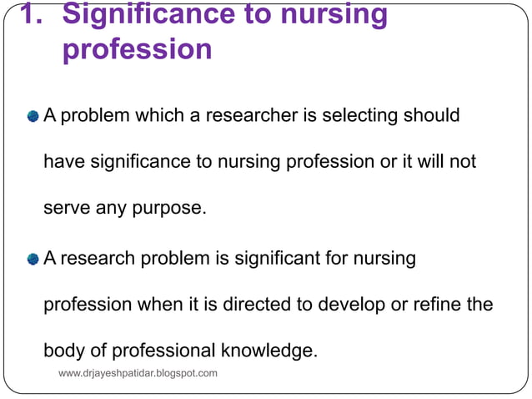
Task: Click the word "profession" in the purple title
Action: [x=138, y=51]
